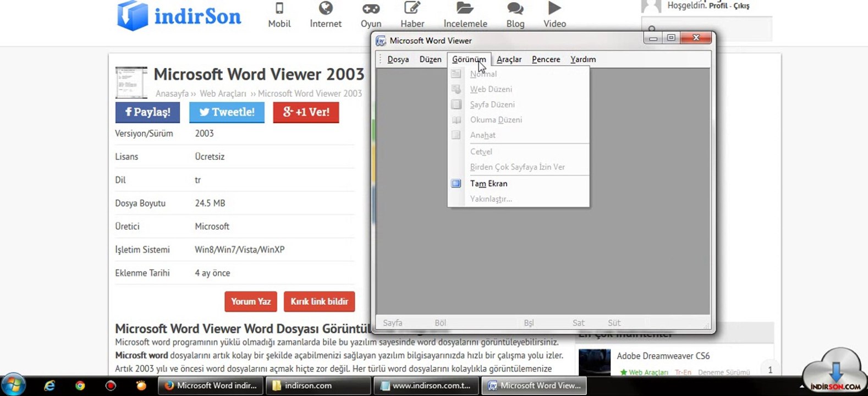Click the Word Viewer window resize grip
Viewport: 868px width, 396px height.
tap(707, 326)
